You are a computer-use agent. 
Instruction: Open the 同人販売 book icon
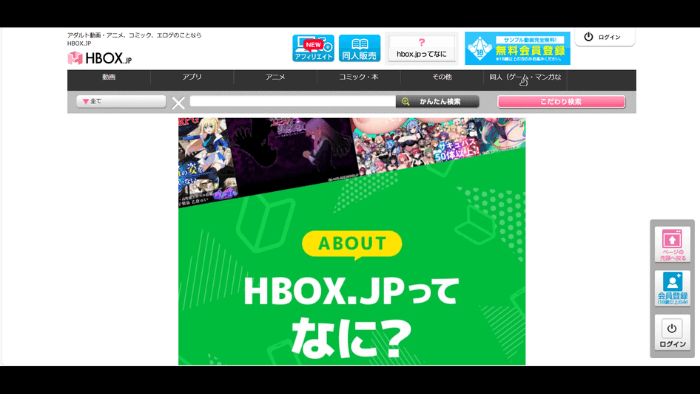359,48
